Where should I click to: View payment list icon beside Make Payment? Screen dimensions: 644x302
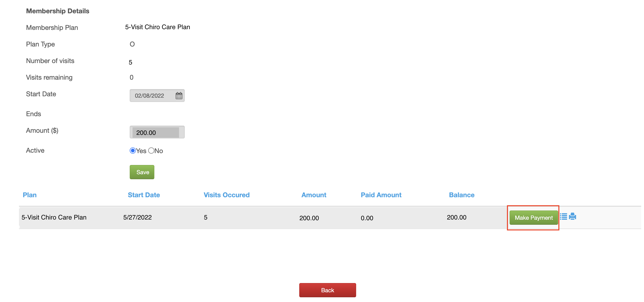click(563, 216)
